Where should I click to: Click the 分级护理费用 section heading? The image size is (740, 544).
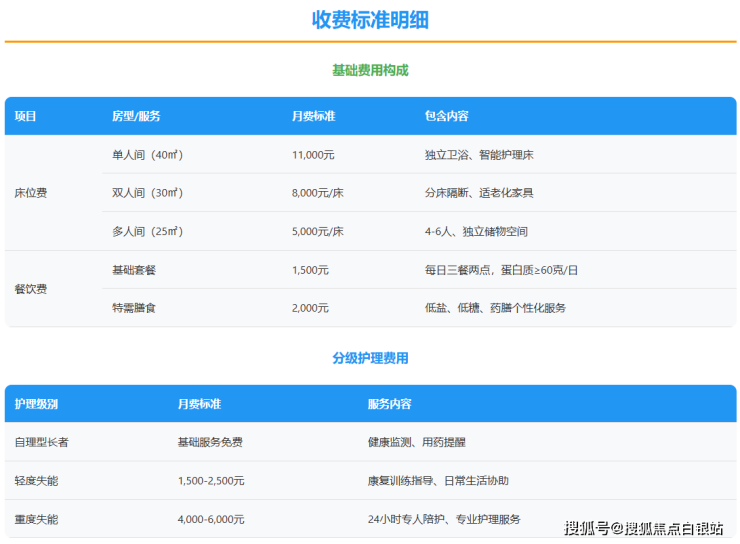coord(370,358)
